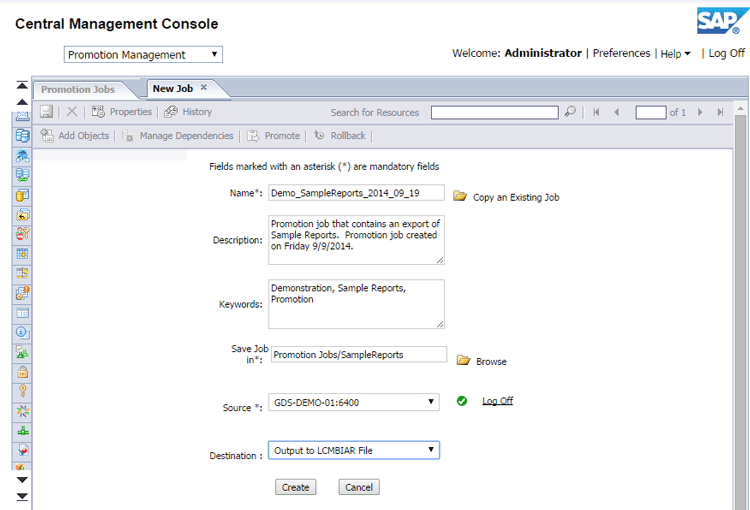Click the Properties toolbar button
Screen dimensions: 750x510
pyautogui.click(x=122, y=112)
